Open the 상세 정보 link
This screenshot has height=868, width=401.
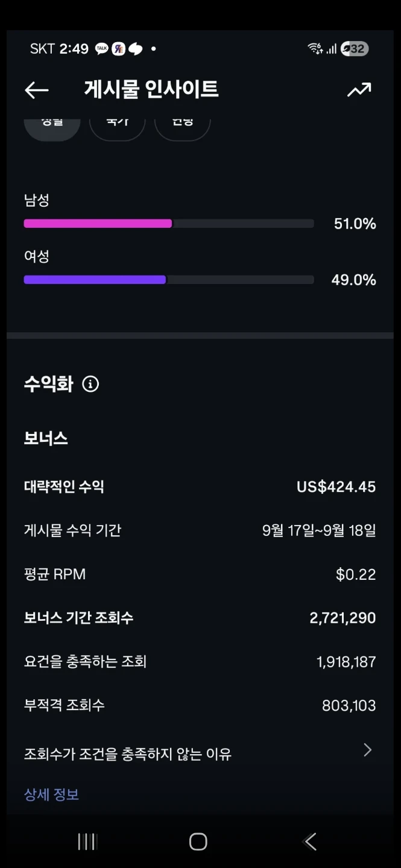(52, 794)
